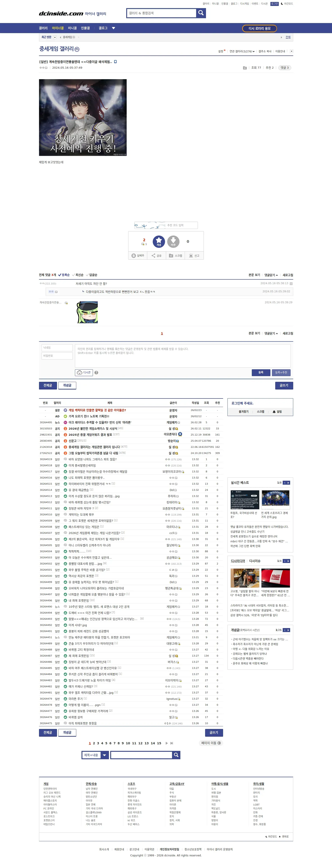Sort comments by 등록순

click(64, 275)
